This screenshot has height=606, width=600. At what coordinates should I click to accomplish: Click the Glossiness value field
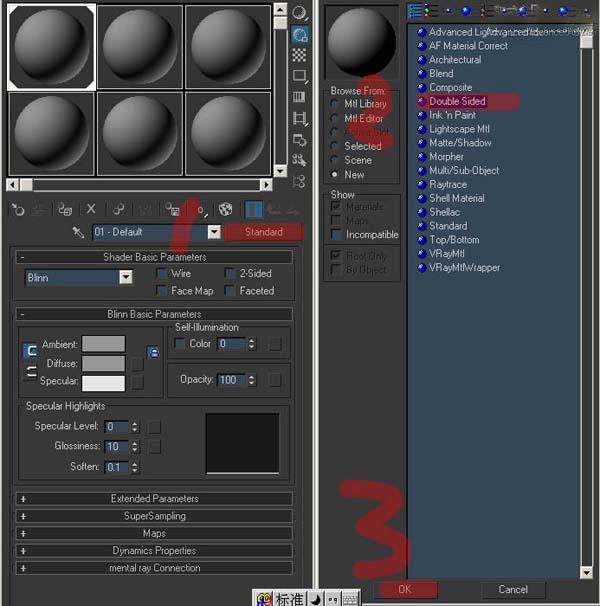click(x=117, y=447)
